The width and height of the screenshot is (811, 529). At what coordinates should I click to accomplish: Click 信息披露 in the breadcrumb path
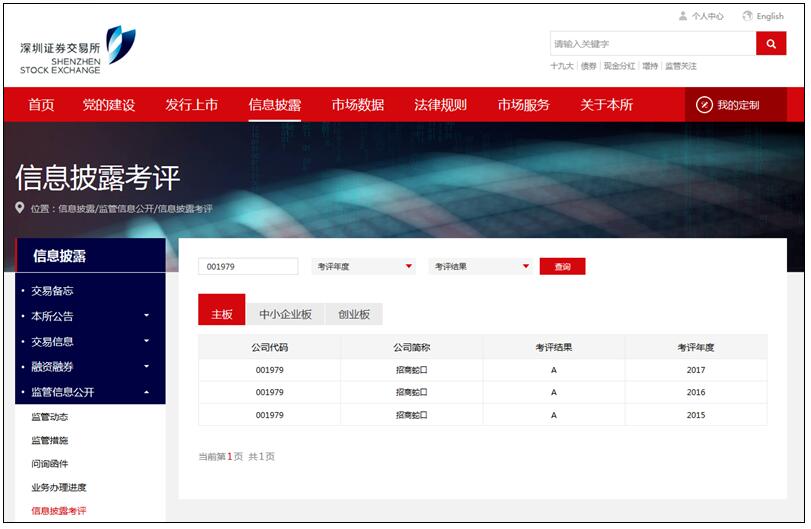pos(77,208)
